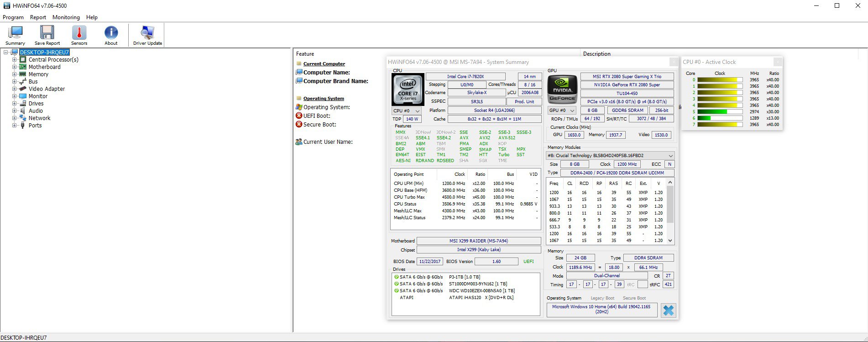This screenshot has height=342, width=868.
Task: Click the Description column header
Action: (596, 54)
